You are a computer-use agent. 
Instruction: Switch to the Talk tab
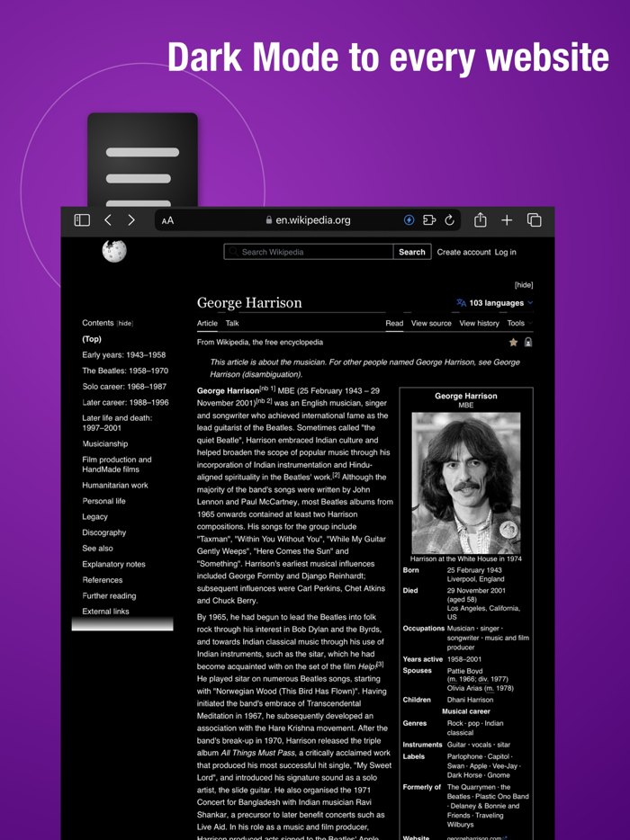coord(232,323)
